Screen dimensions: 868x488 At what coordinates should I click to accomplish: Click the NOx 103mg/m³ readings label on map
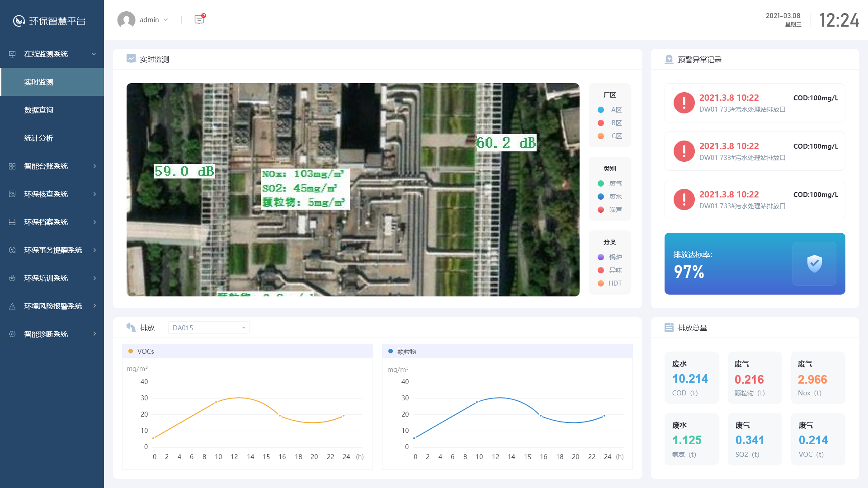pyautogui.click(x=305, y=188)
